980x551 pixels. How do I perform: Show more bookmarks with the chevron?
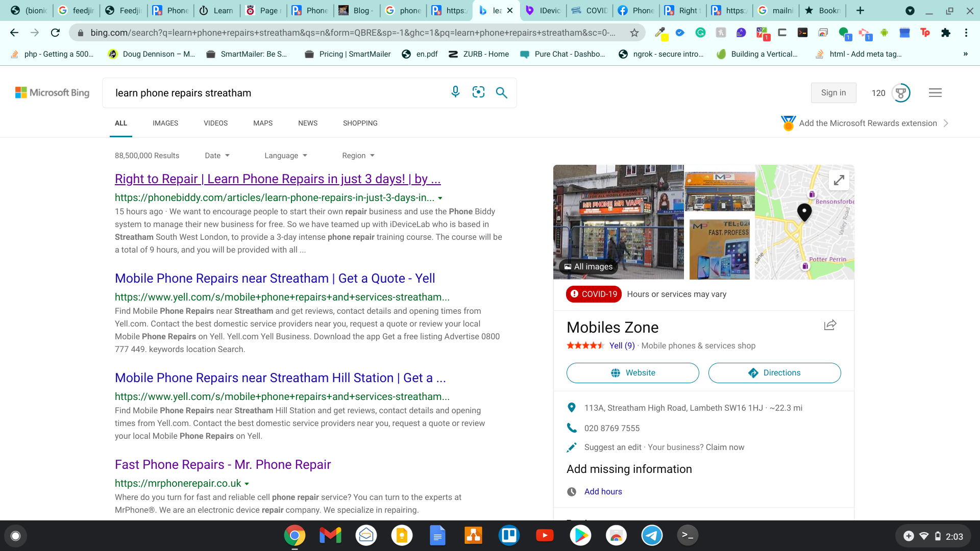(x=965, y=54)
